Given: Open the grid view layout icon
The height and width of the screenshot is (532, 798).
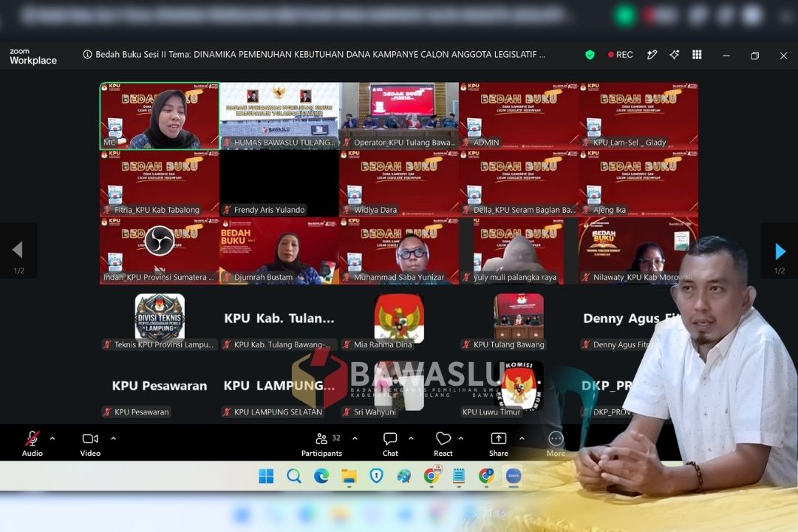Looking at the screenshot, I should tap(698, 55).
